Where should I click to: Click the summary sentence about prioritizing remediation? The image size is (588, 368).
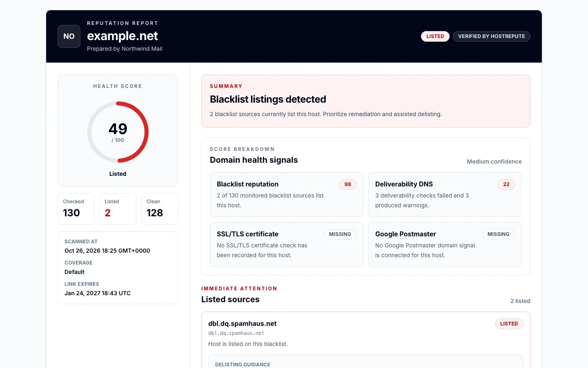326,114
